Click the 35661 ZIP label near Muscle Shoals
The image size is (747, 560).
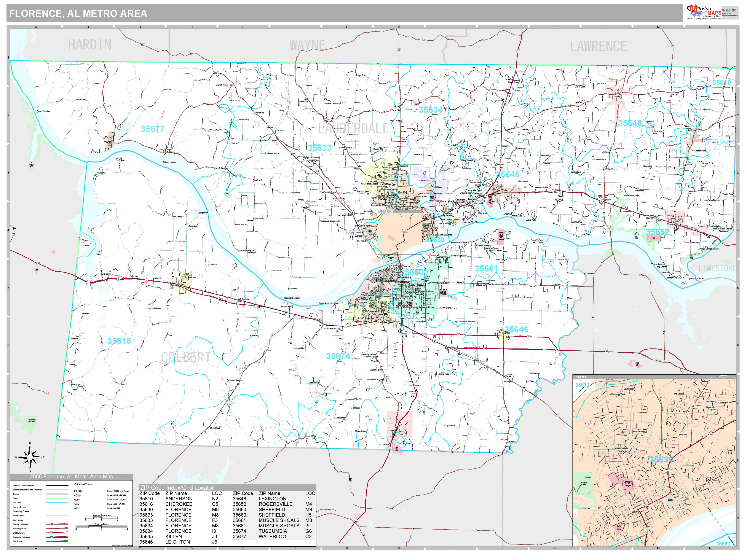pyautogui.click(x=486, y=269)
